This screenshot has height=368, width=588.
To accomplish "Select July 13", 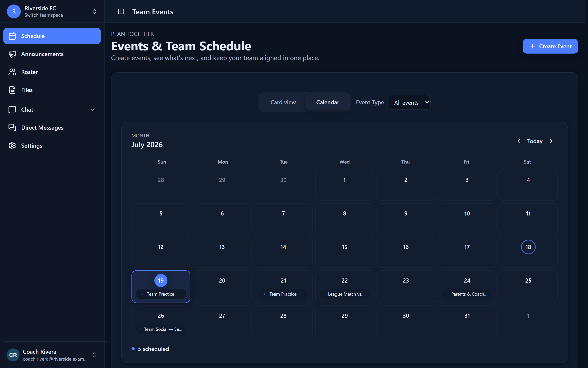I will [x=222, y=252].
